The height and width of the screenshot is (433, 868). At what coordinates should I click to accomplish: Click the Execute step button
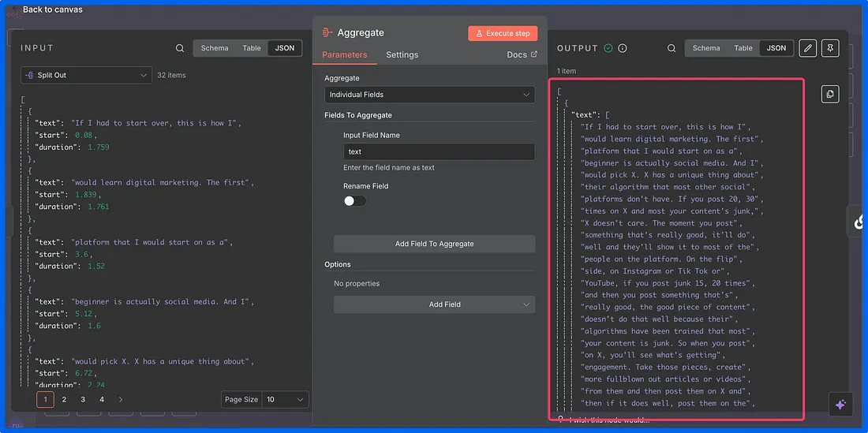[x=503, y=33]
